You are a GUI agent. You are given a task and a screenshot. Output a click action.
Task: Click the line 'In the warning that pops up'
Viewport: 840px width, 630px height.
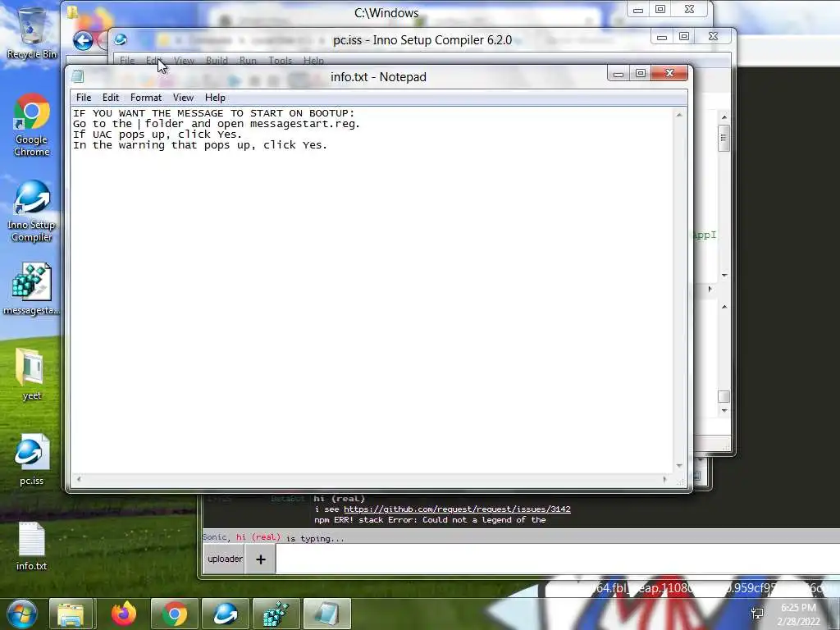(200, 145)
